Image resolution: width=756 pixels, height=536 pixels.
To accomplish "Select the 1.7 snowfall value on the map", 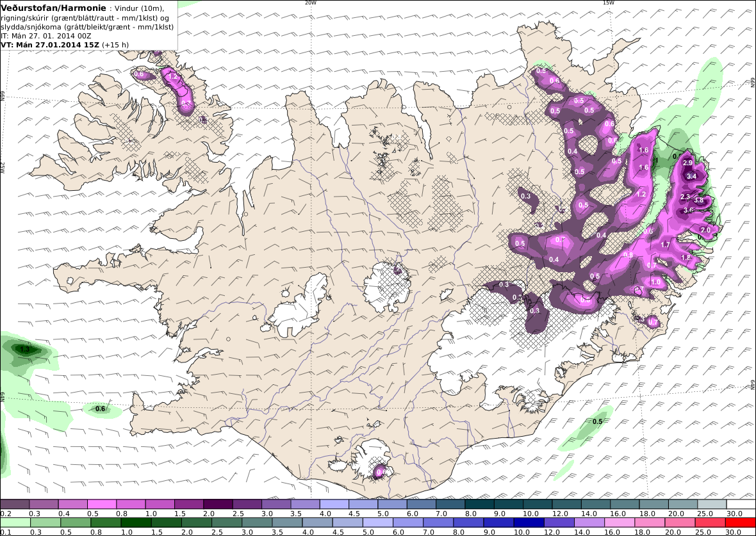I will pyautogui.click(x=666, y=245).
